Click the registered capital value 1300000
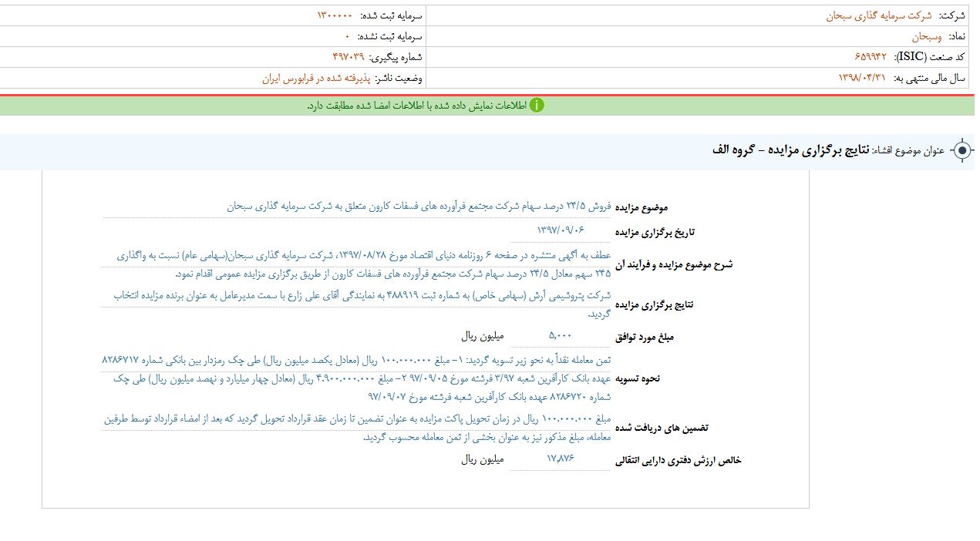 335,15
